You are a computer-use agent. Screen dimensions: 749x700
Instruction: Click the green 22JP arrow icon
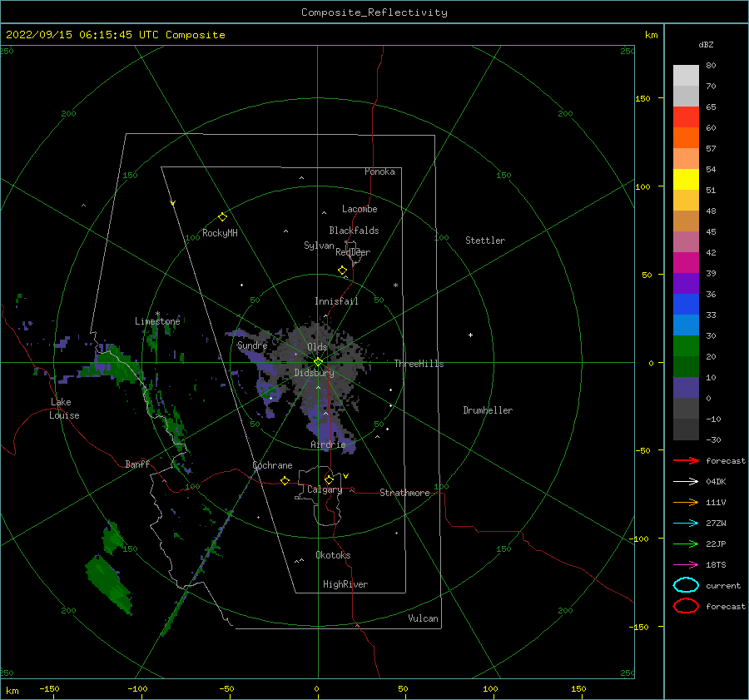pos(686,544)
